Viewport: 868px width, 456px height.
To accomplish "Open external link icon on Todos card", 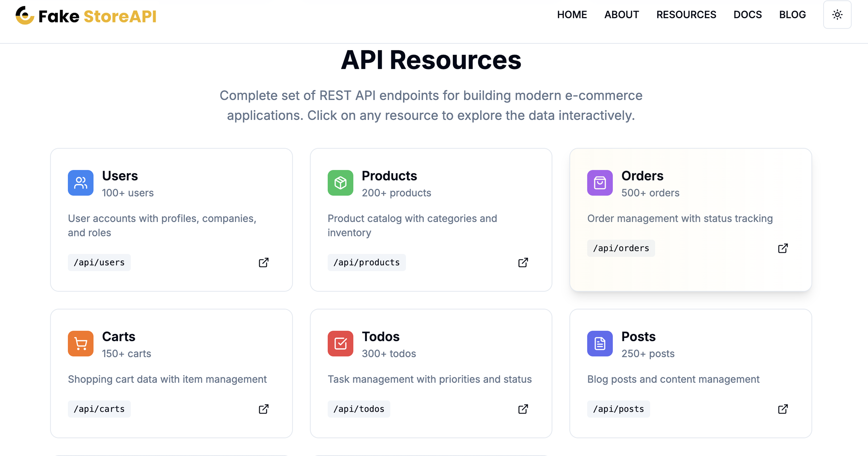I will click(523, 409).
